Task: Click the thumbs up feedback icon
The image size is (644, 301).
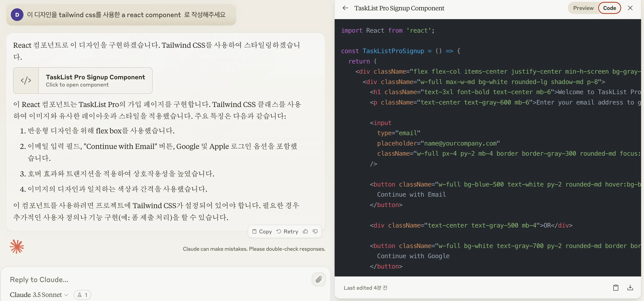Action: coord(305,232)
